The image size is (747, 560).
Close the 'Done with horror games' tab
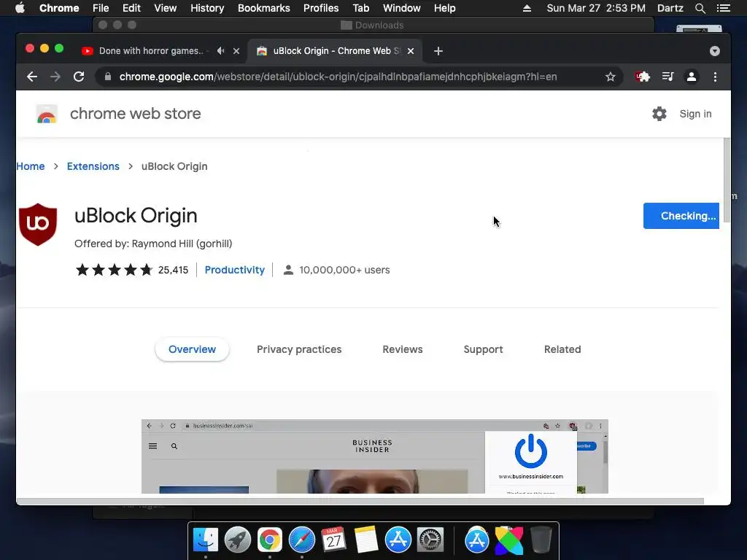point(236,51)
